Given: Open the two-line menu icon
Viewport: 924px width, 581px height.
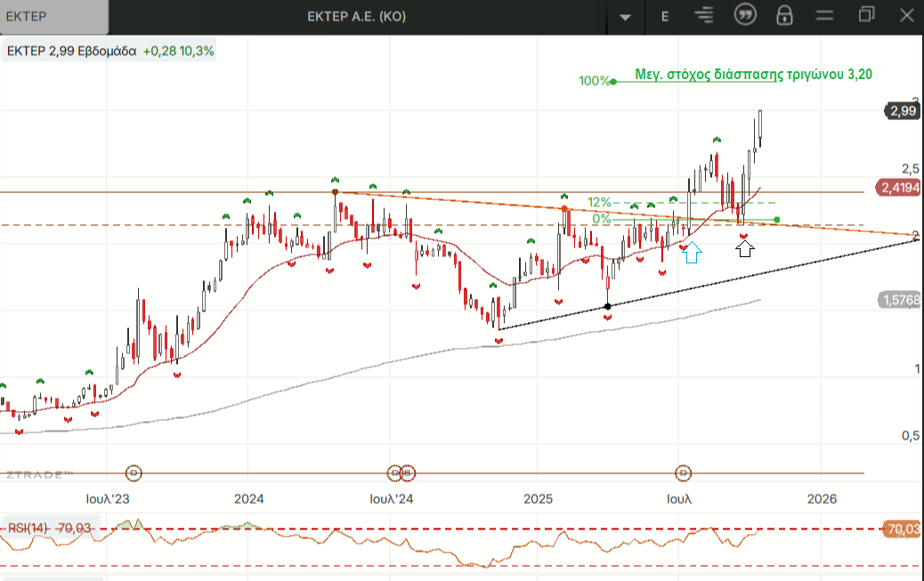Looking at the screenshot, I should [824, 15].
